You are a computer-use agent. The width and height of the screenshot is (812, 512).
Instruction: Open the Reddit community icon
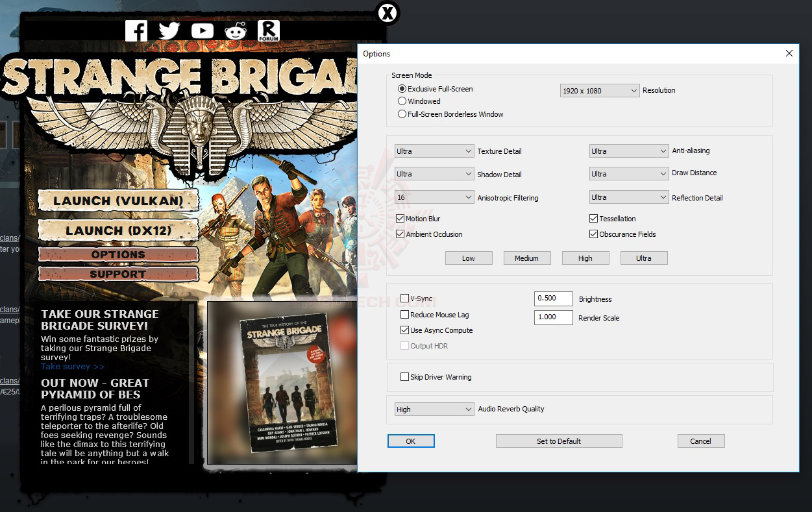click(x=236, y=30)
